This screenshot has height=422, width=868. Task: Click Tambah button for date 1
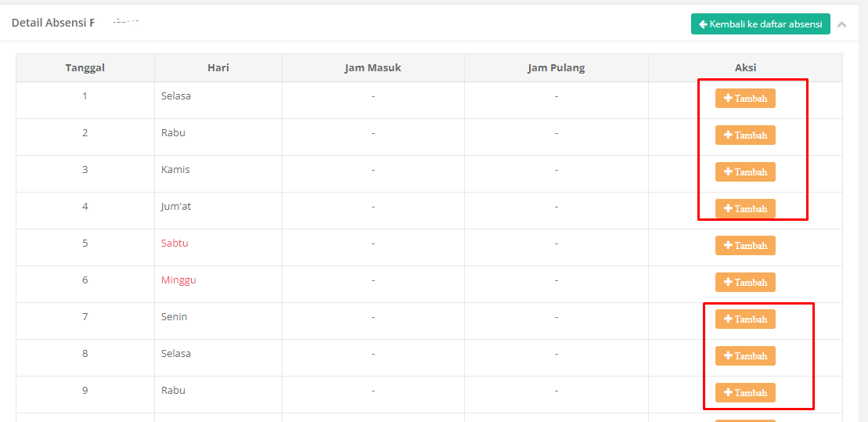click(745, 99)
